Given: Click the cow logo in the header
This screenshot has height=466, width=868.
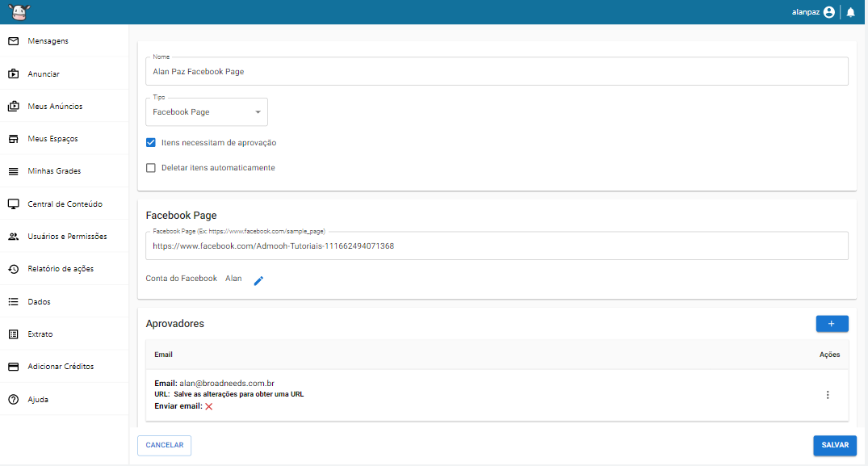Looking at the screenshot, I should (19, 11).
